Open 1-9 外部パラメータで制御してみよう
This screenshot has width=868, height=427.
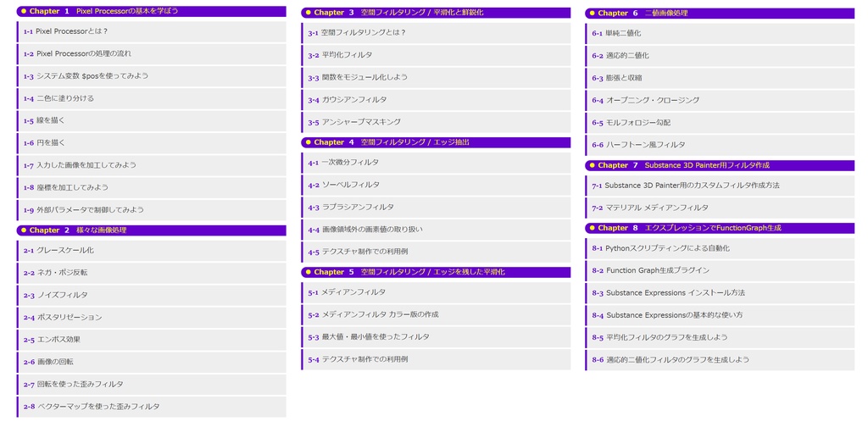click(152, 209)
